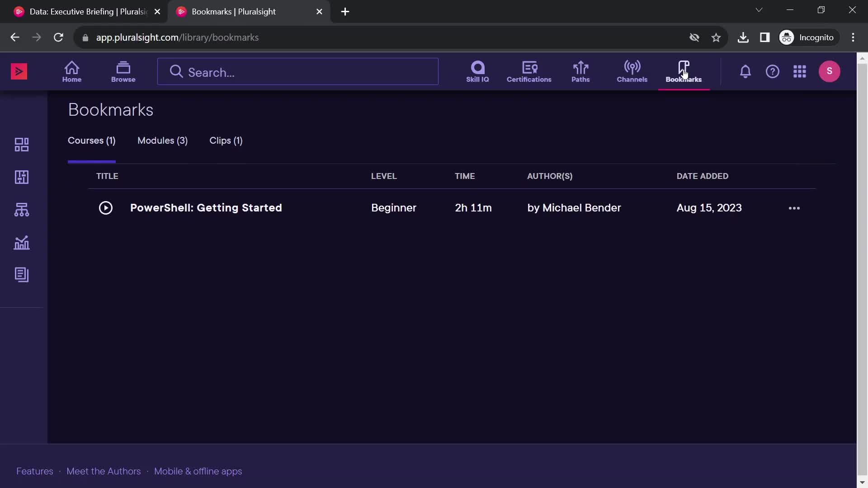This screenshot has width=868, height=488.
Task: Open PowerShell: Getting Started course
Action: [x=206, y=207]
